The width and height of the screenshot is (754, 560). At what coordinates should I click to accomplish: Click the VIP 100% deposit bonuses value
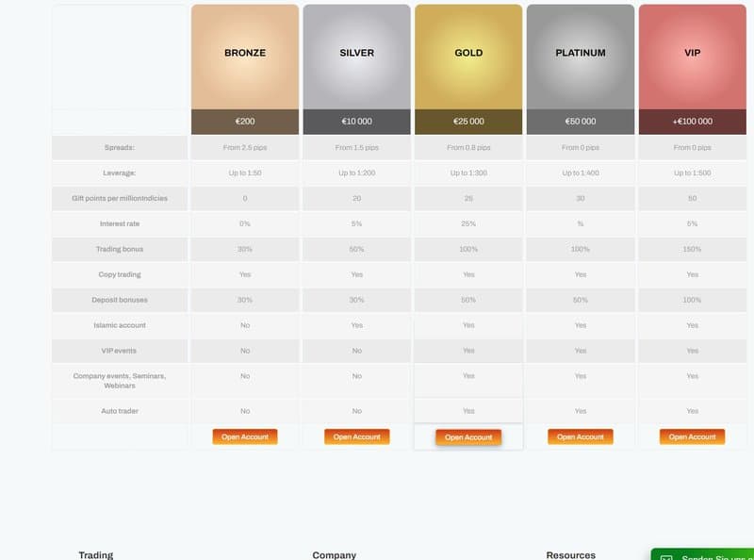692,300
